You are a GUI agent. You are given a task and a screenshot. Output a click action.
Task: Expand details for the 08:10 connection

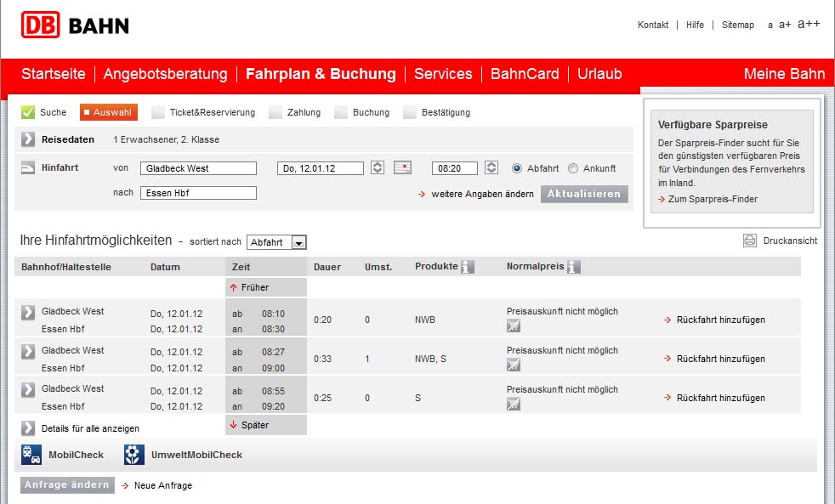[x=28, y=312]
